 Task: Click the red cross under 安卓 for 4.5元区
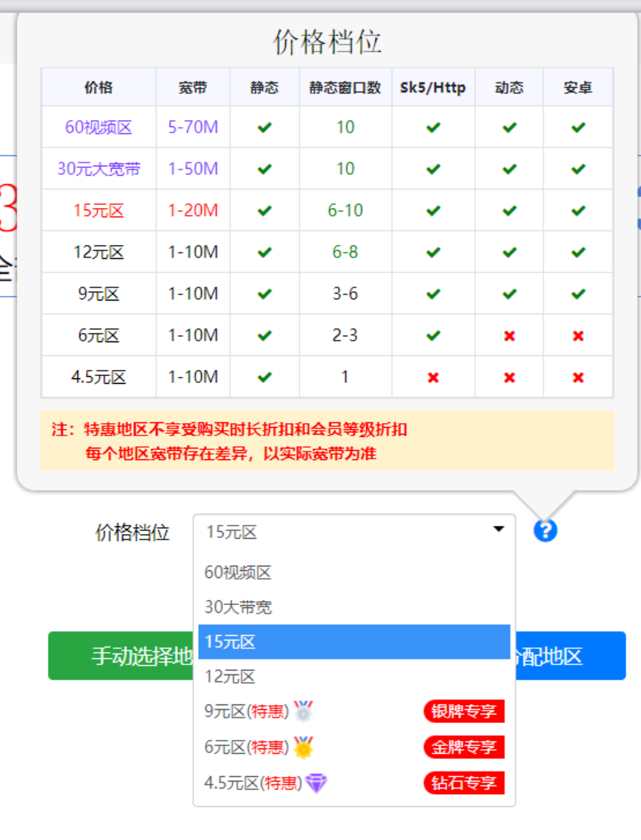pyautogui.click(x=578, y=377)
